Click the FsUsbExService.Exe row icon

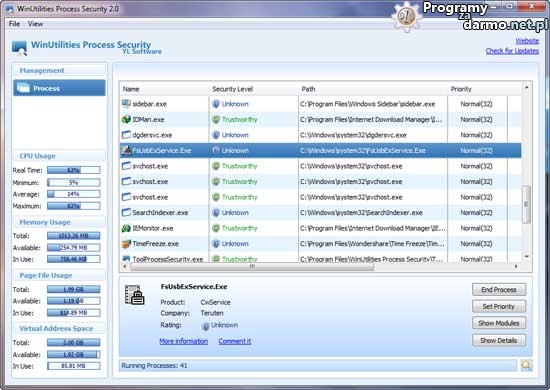[126, 150]
